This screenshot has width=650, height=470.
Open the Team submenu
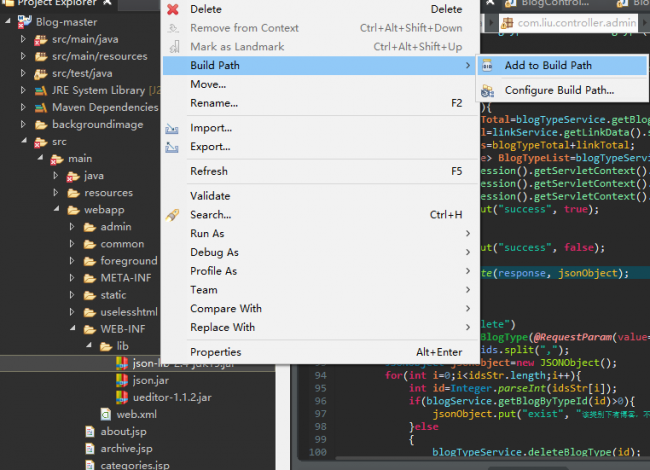click(319, 290)
